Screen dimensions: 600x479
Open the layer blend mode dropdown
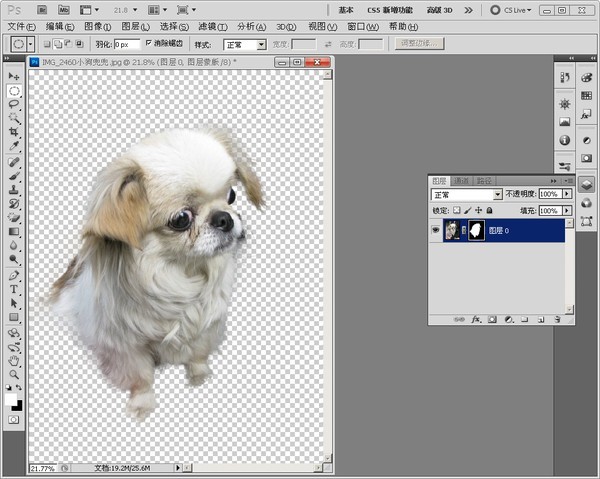497,194
